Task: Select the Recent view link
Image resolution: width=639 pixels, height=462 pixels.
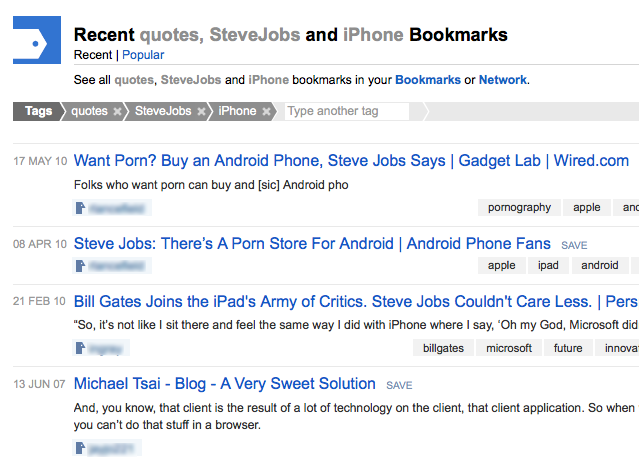Action: (x=93, y=55)
